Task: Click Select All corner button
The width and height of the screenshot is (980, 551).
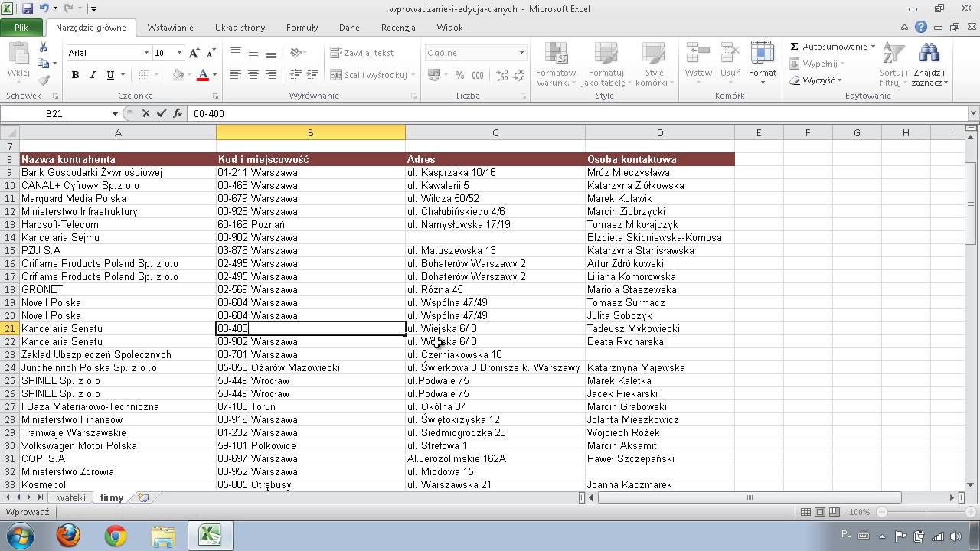Action: 9,133
